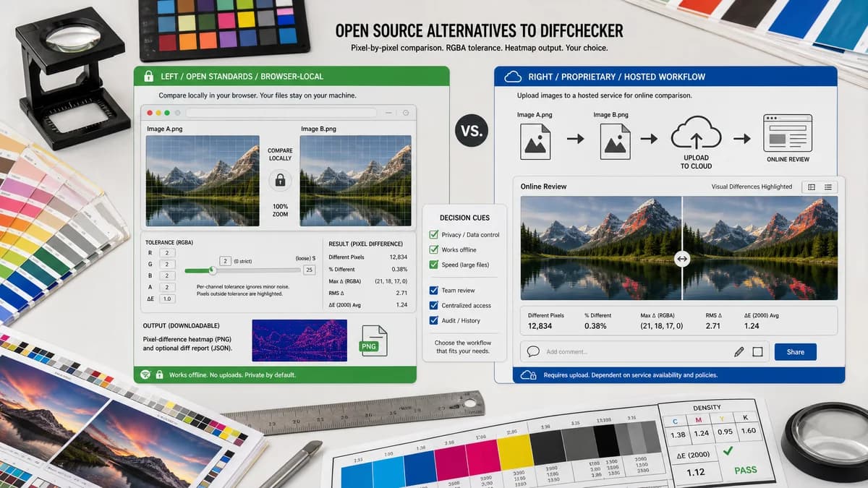Screen dimensions: 868x488
Task: Click the loose limit box showing 25
Action: click(x=310, y=270)
